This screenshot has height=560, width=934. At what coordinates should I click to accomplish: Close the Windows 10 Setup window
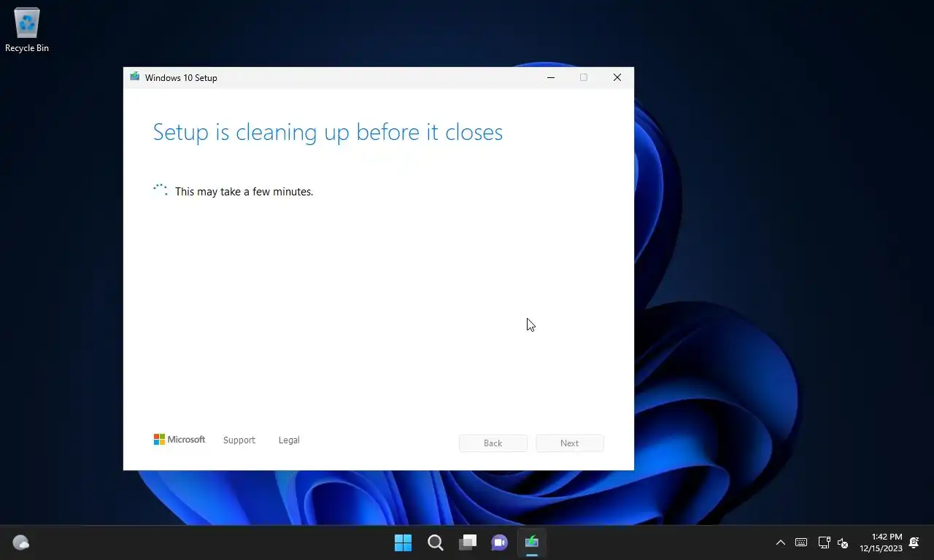[617, 77]
